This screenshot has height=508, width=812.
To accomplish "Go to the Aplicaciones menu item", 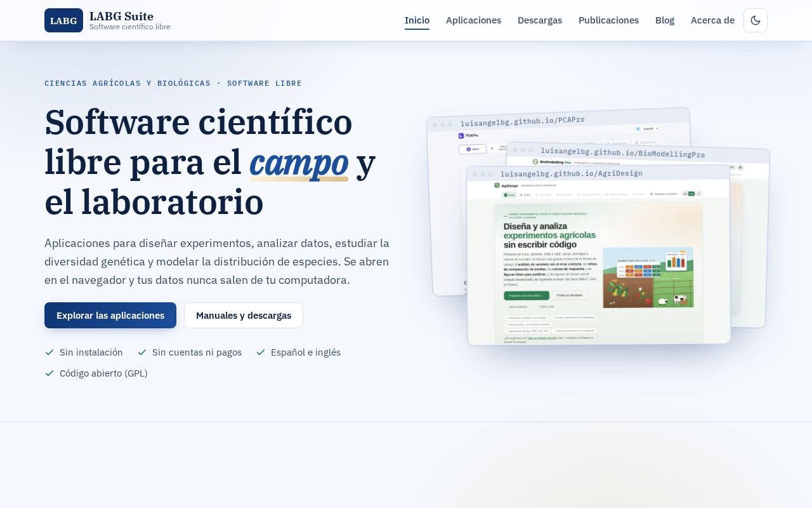I will pos(473,20).
